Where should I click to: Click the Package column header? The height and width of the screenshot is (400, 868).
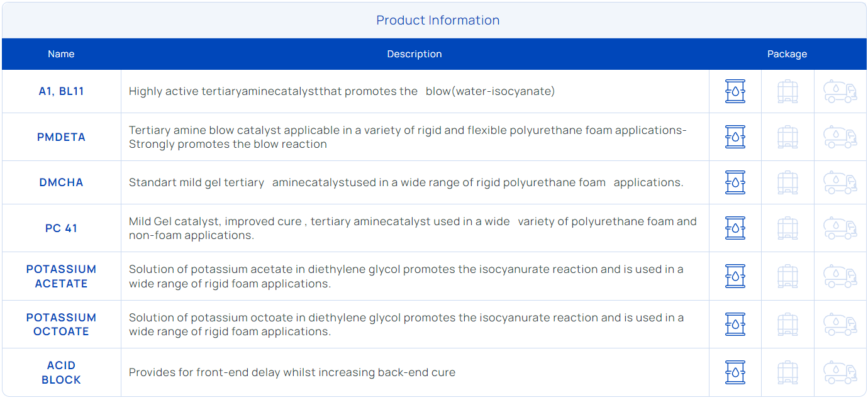coord(787,54)
